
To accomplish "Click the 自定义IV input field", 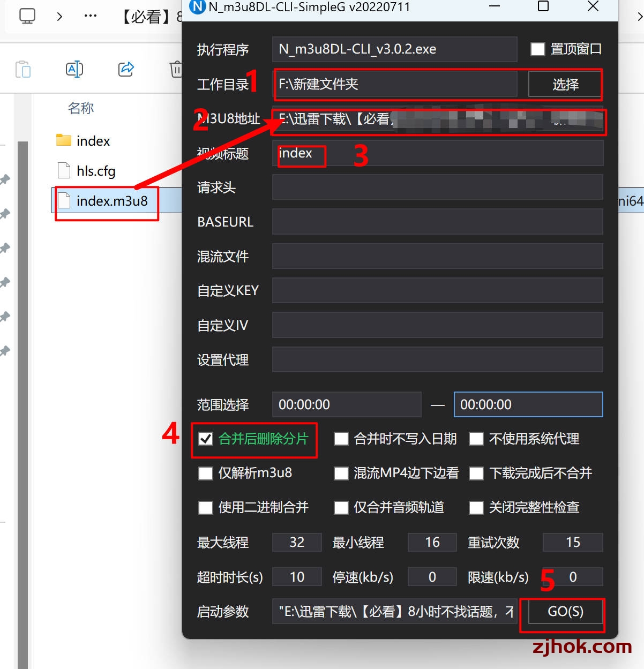I will 438,325.
